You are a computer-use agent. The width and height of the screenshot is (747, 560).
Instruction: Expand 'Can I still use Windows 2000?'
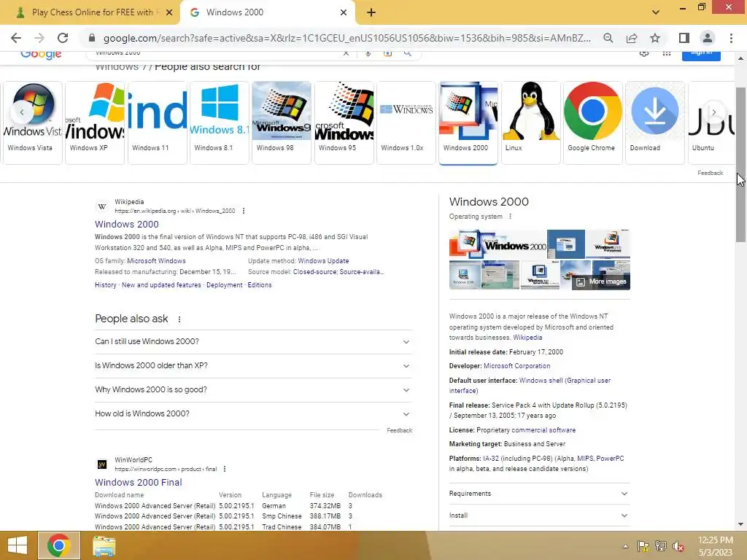tap(253, 342)
